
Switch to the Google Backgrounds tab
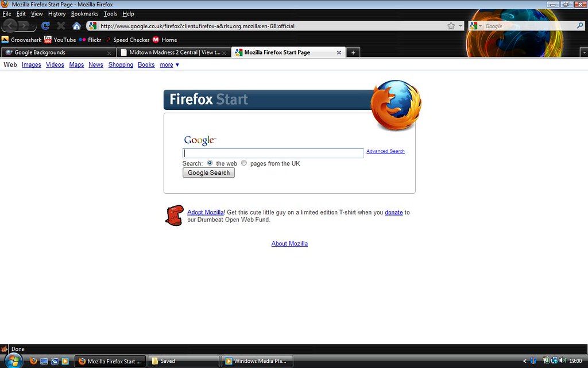pos(55,52)
